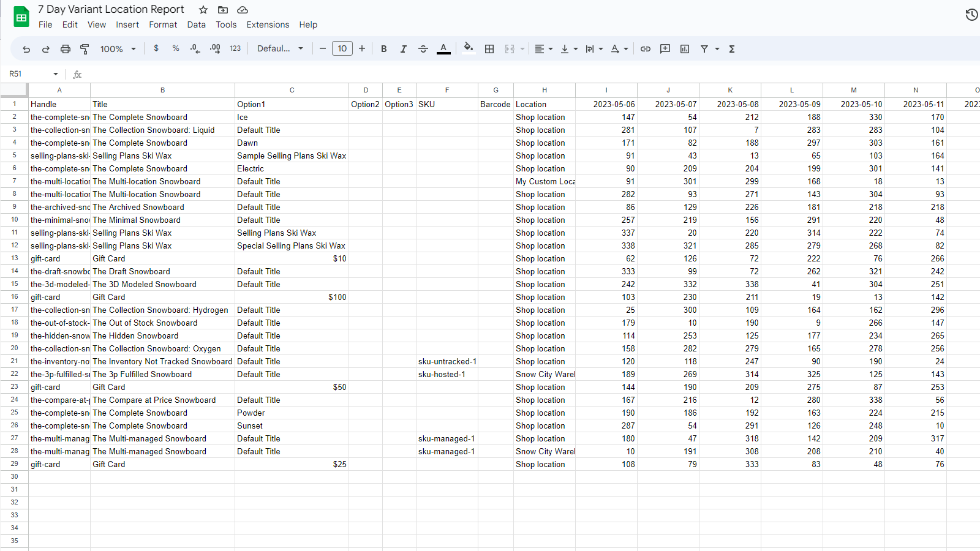This screenshot has width=980, height=551.
Task: Star this document
Action: tap(203, 10)
